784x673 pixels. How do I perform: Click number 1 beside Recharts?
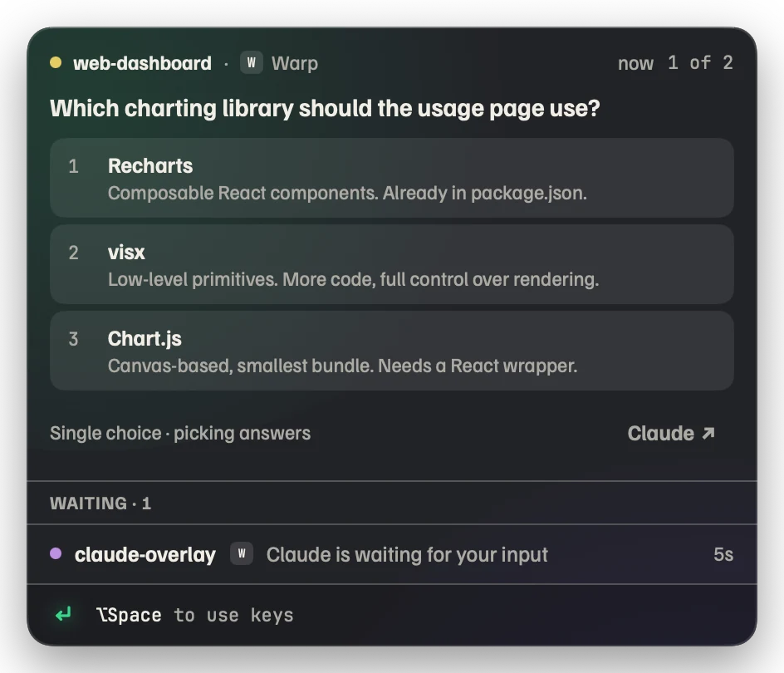pos(73,166)
